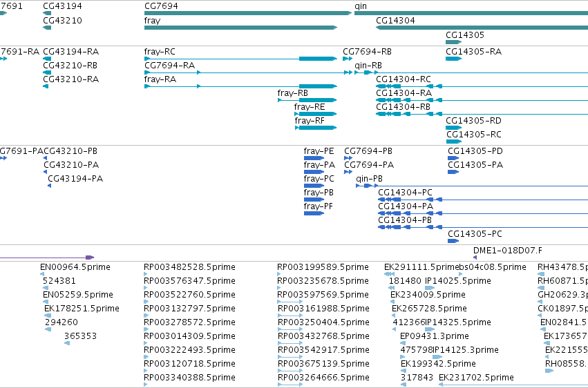Select the EK199342.5prime EST label

coord(438,364)
